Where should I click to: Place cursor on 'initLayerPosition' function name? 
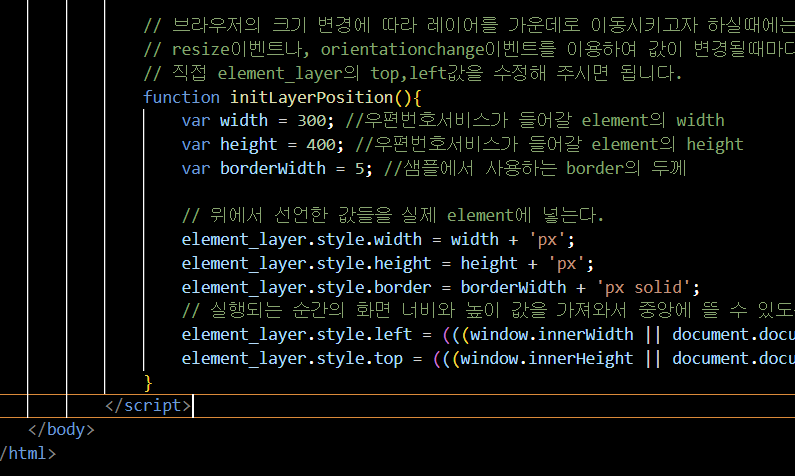[x=312, y=97]
